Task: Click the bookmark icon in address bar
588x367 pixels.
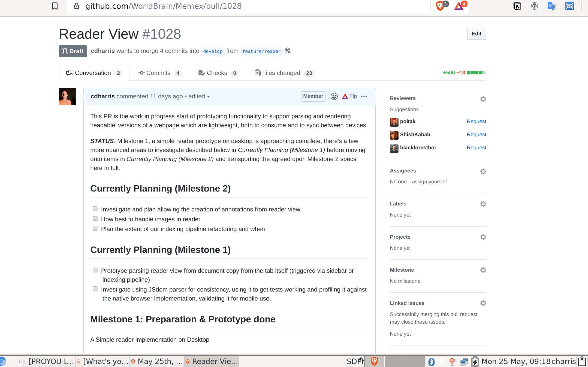Action: [55, 6]
